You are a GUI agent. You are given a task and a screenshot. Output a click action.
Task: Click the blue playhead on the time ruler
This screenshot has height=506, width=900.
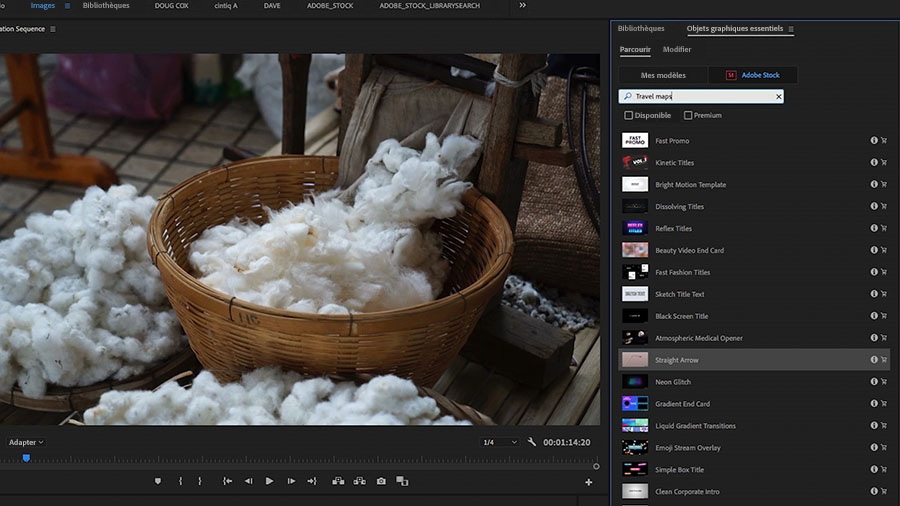coord(26,458)
